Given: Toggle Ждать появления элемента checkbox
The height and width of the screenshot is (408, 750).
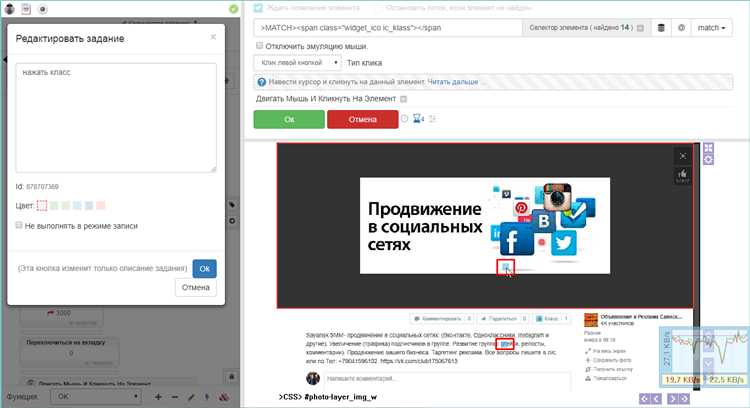Looking at the screenshot, I should [x=258, y=8].
